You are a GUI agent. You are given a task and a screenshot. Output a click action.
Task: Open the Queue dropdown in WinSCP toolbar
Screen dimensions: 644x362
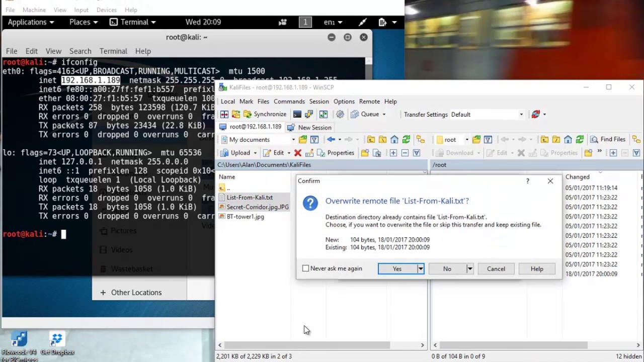[x=384, y=115]
